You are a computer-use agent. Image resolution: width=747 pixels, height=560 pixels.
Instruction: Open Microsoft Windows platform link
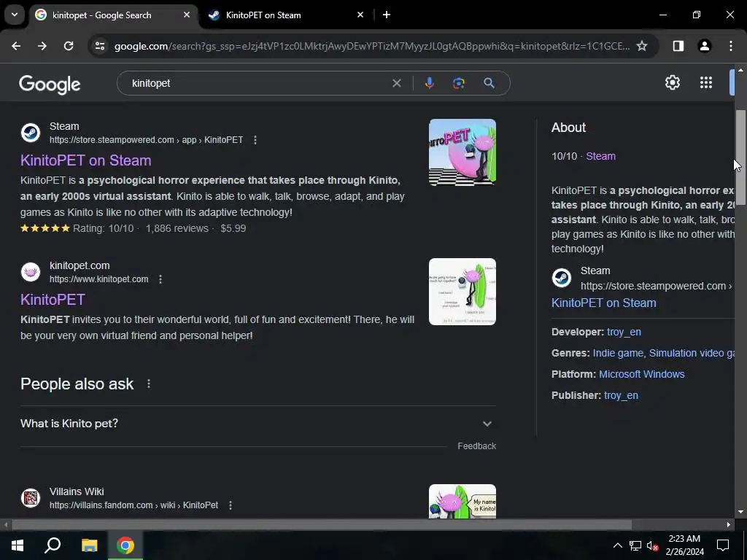(642, 374)
